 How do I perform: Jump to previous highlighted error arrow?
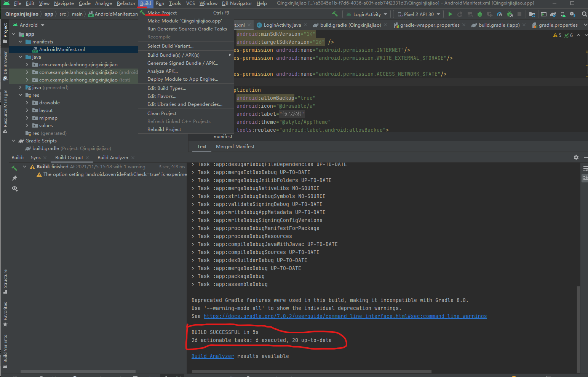tap(578, 35)
